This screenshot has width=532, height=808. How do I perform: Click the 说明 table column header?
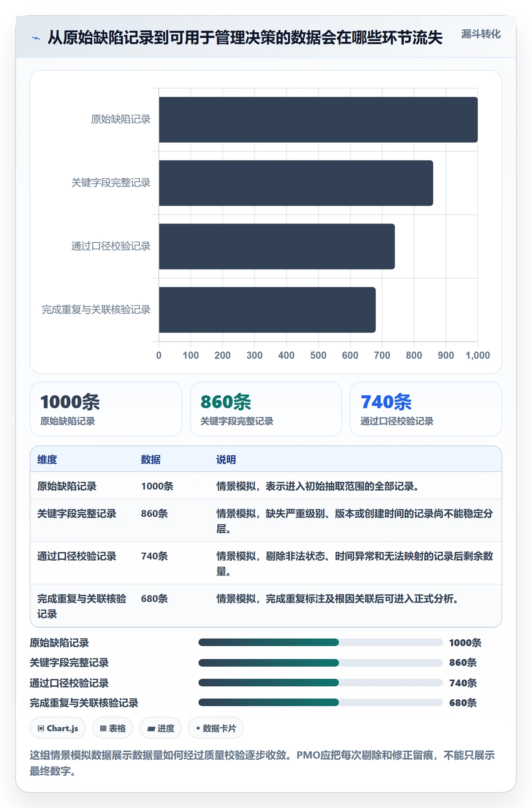tap(226, 459)
